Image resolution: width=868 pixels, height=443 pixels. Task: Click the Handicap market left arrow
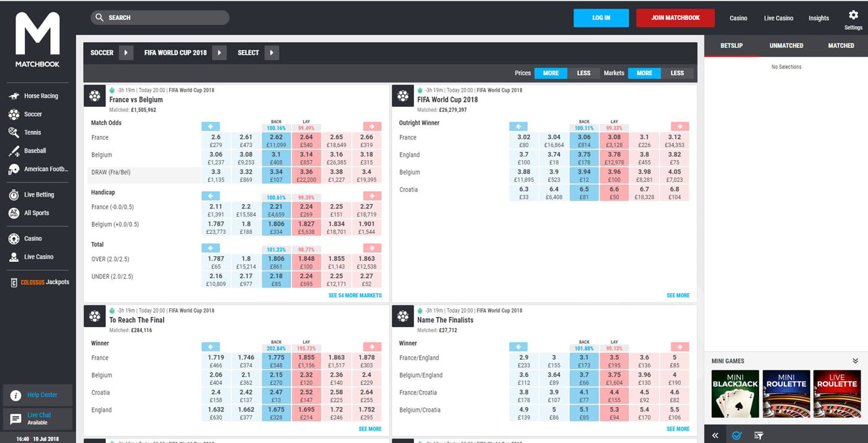click(x=211, y=196)
